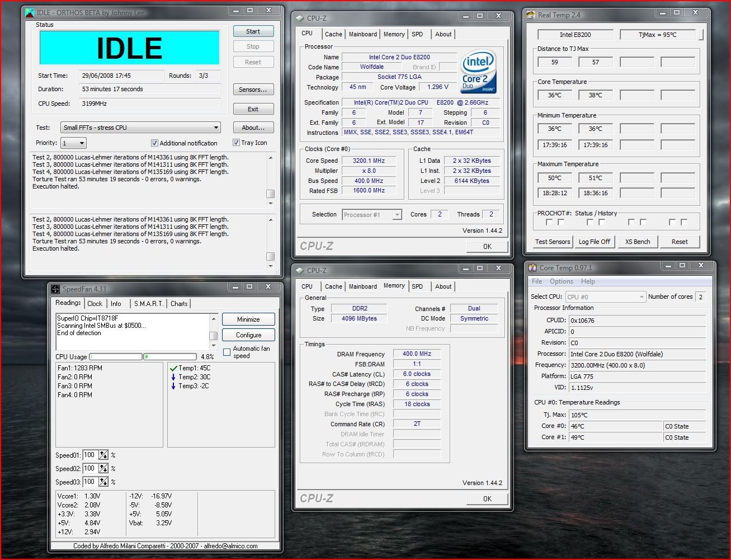This screenshot has height=560, width=731.
Task: Click the SpeedFan title bar fan icon
Action: (55, 289)
